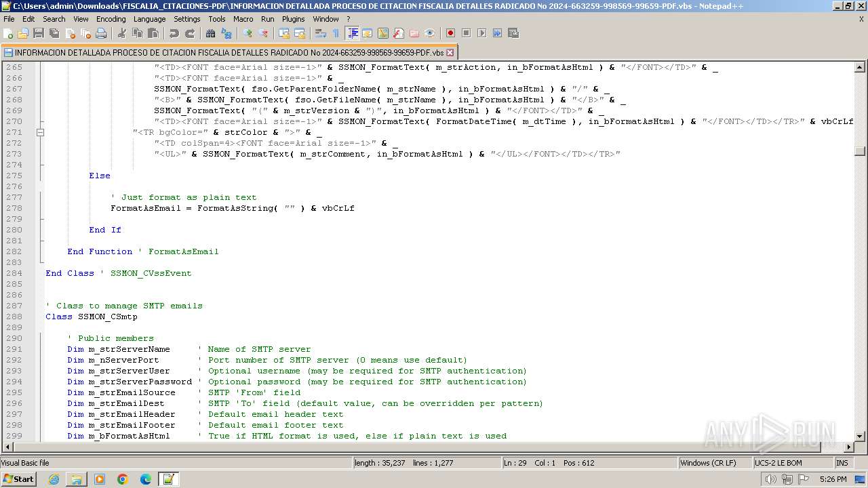Toggle show all characters icon
868x488 pixels.
click(336, 33)
